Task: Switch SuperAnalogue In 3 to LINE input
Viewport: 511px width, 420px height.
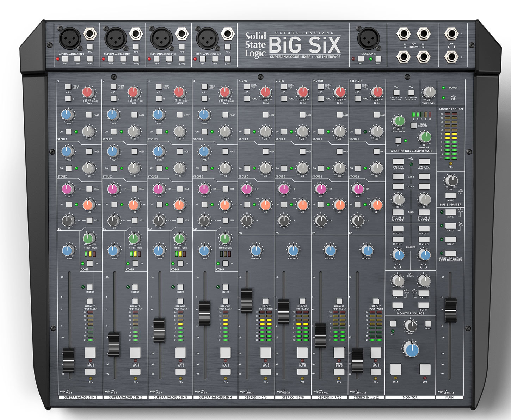Action: point(182,59)
